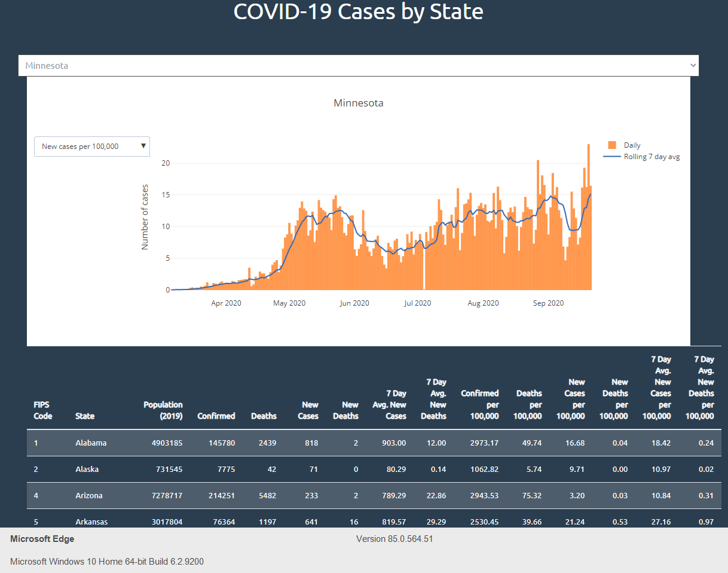
Task: Click Alabama's new cases value 818
Action: click(311, 443)
